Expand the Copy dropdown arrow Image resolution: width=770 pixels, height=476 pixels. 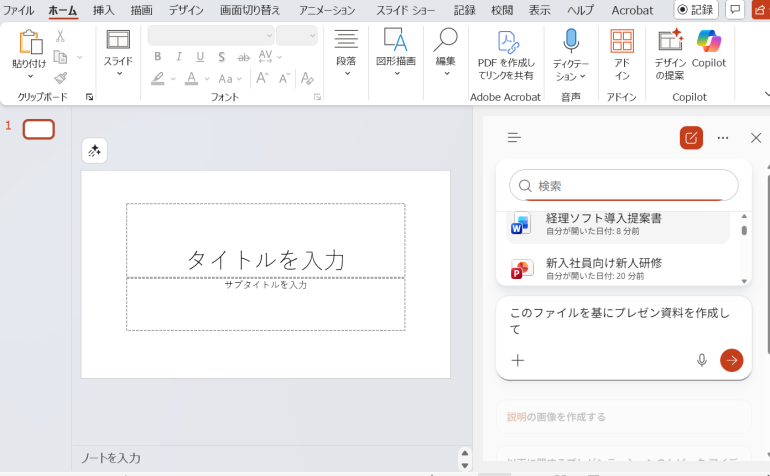tap(80, 57)
